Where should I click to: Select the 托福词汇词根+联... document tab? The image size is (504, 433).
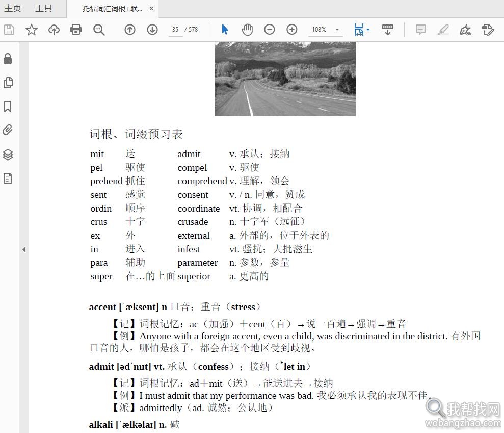click(112, 9)
